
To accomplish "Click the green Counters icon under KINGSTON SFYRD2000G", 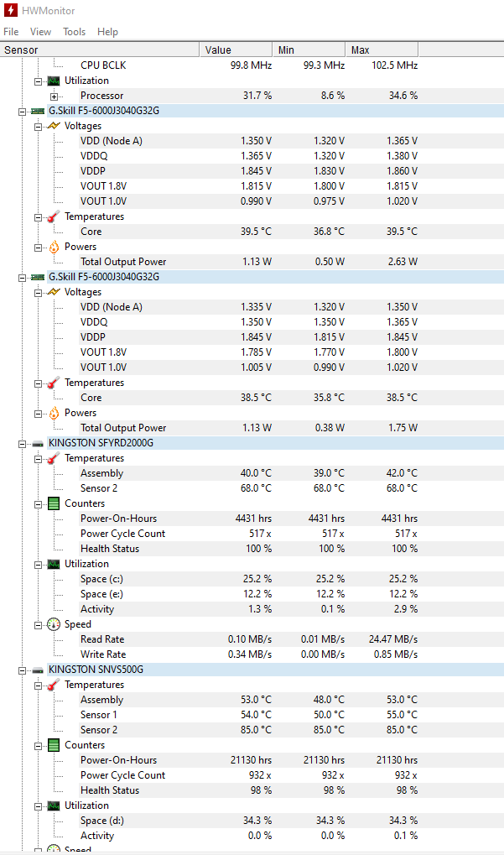I will click(54, 503).
